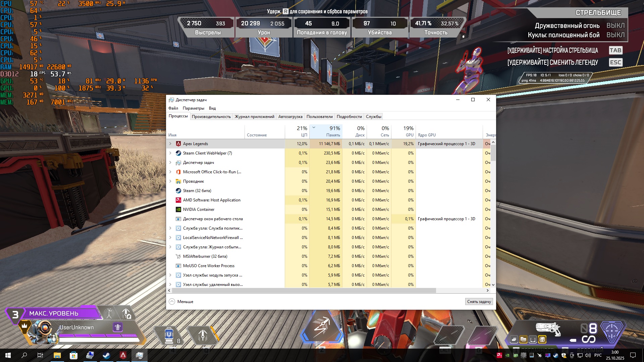Sort processes by the Память column
This screenshot has height=362, width=644.
pos(333,135)
